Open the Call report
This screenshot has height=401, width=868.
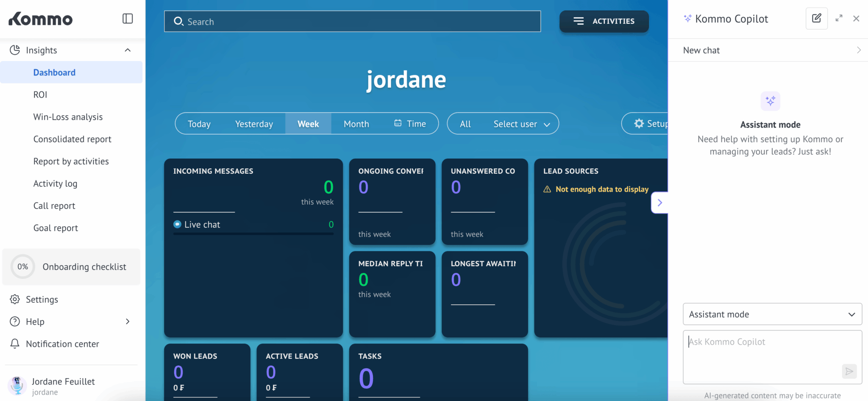(54, 206)
